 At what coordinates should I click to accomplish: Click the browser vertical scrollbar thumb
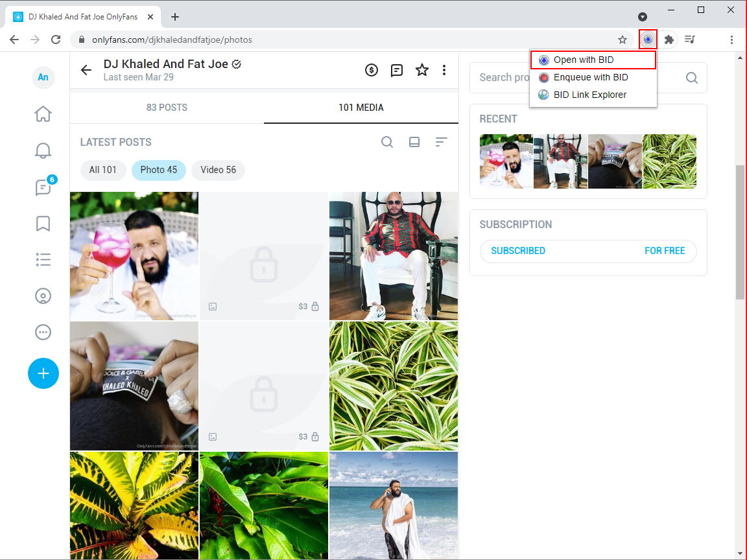click(x=740, y=231)
